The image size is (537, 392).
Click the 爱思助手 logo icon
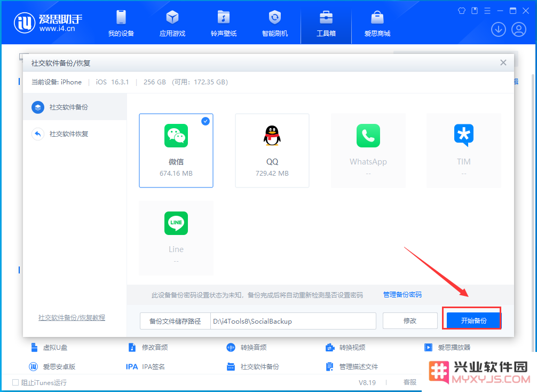pyautogui.click(x=25, y=23)
